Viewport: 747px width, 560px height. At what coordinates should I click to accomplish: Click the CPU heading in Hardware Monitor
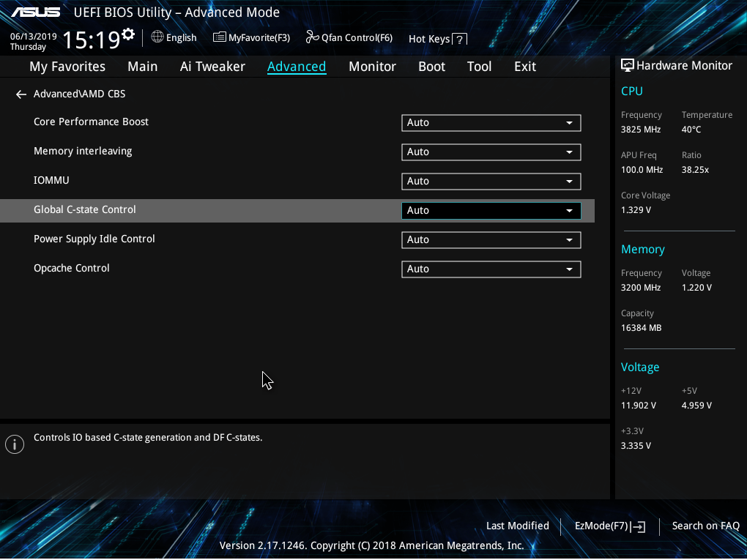coord(632,91)
